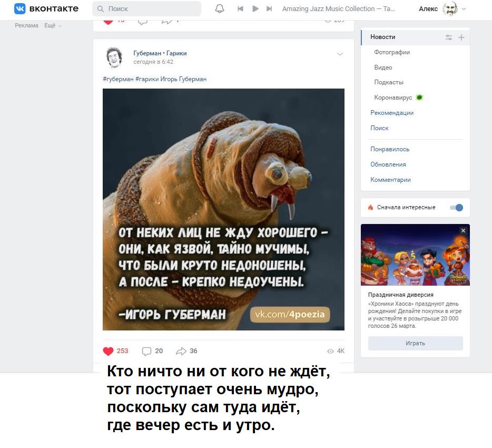Open comments on the post with 20 comments

pos(152,351)
